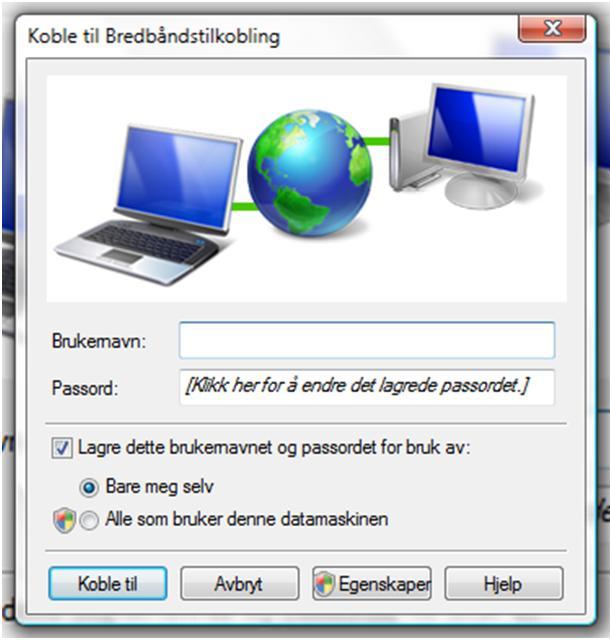
Task: Open Hjelp for this connection
Action: (503, 584)
